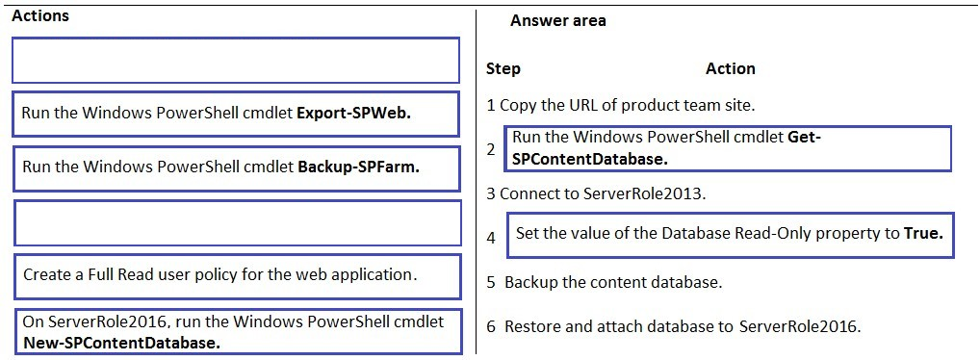Click the Database Read-Only property box in step 4
980x360 pixels.
click(730, 234)
